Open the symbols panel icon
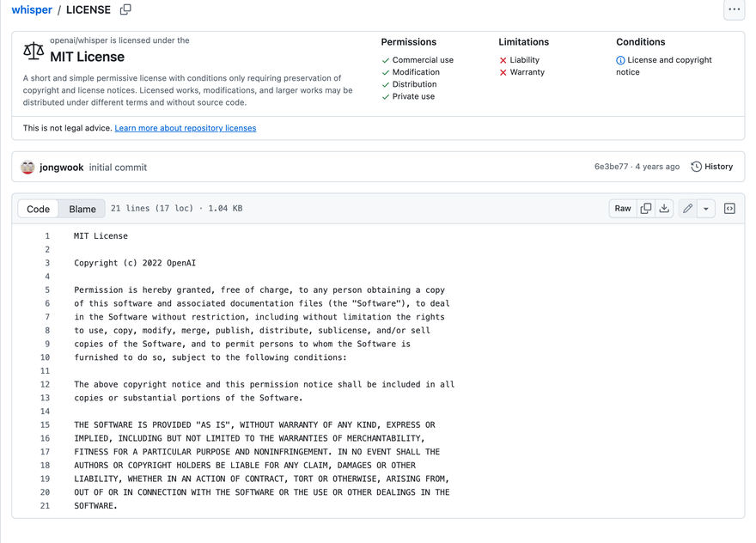This screenshot has width=756, height=543. click(x=729, y=208)
